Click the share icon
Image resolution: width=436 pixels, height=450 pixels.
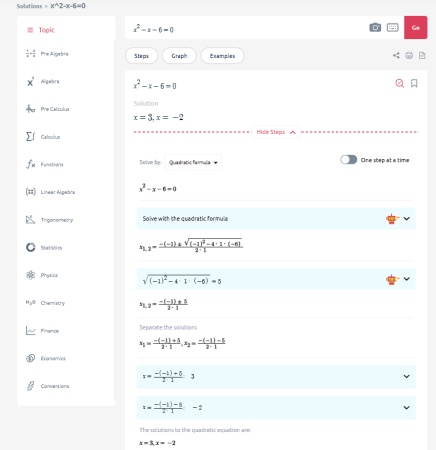396,55
